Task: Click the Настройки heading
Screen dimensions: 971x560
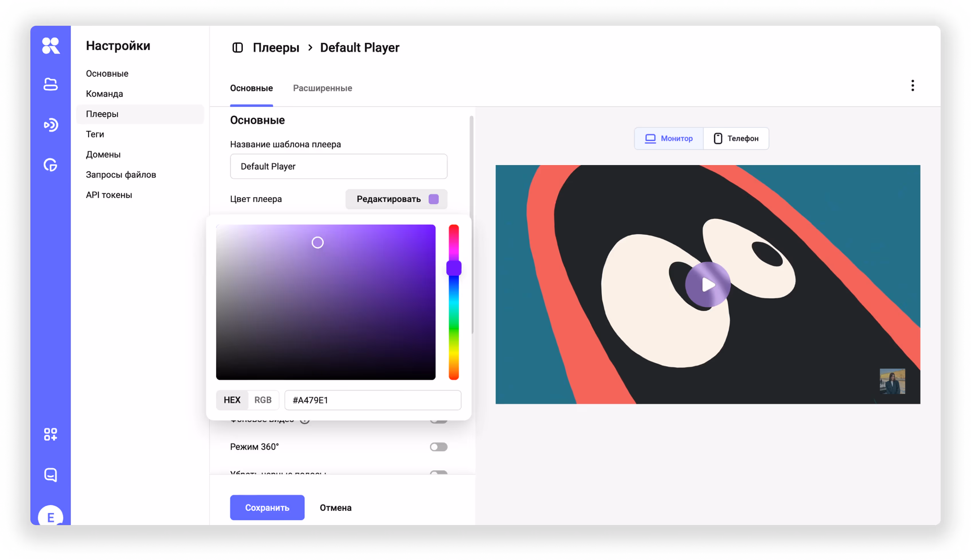Action: coord(118,46)
